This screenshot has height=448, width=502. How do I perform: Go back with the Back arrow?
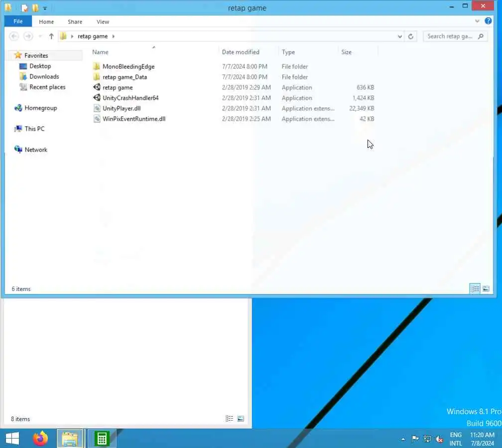pyautogui.click(x=14, y=36)
